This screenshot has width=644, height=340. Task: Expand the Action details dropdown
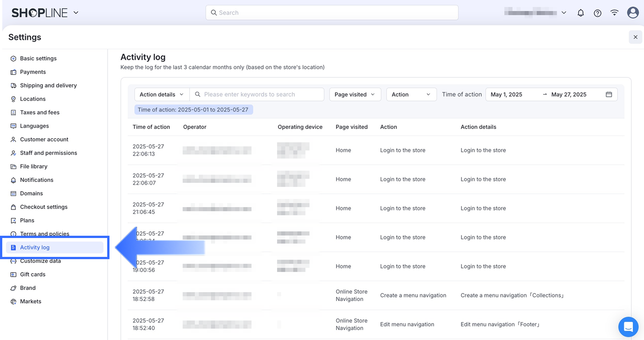[162, 94]
